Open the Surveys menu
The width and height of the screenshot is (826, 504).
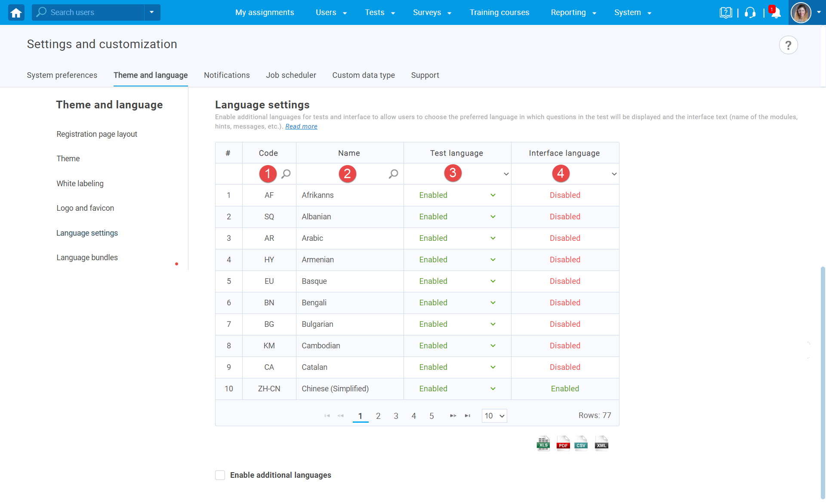(427, 12)
